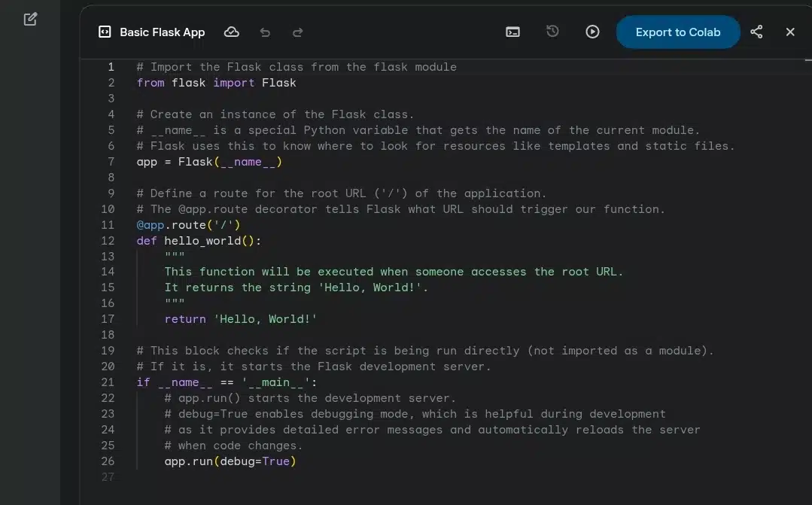Viewport: 812px width, 505px height.
Task: Click comment '# debug=True enables debugging mode'
Action: 415,414
